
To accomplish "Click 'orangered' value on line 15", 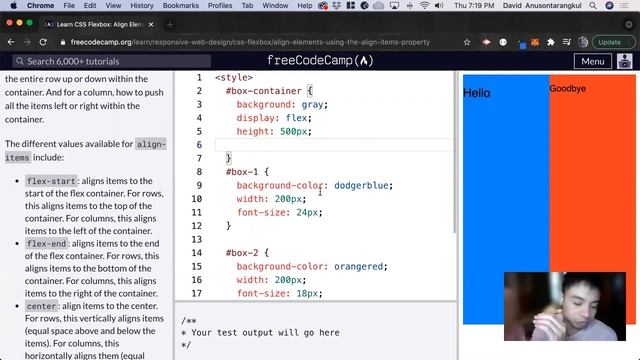I will [358, 266].
